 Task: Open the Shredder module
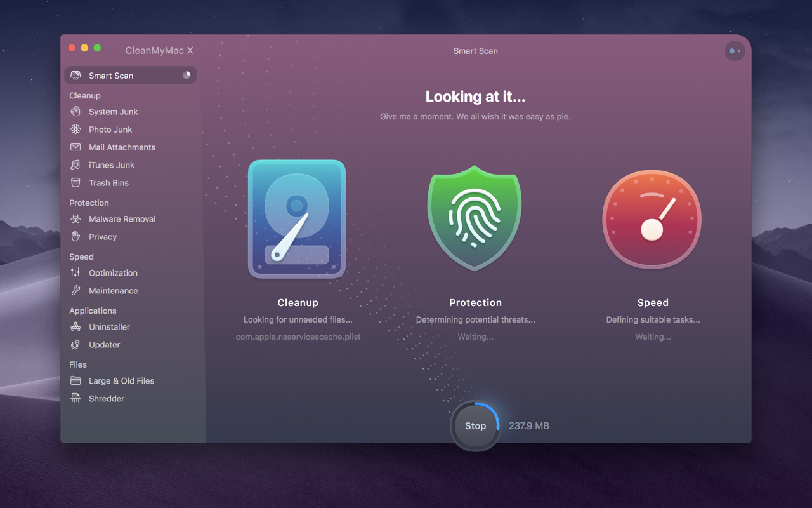130,398
